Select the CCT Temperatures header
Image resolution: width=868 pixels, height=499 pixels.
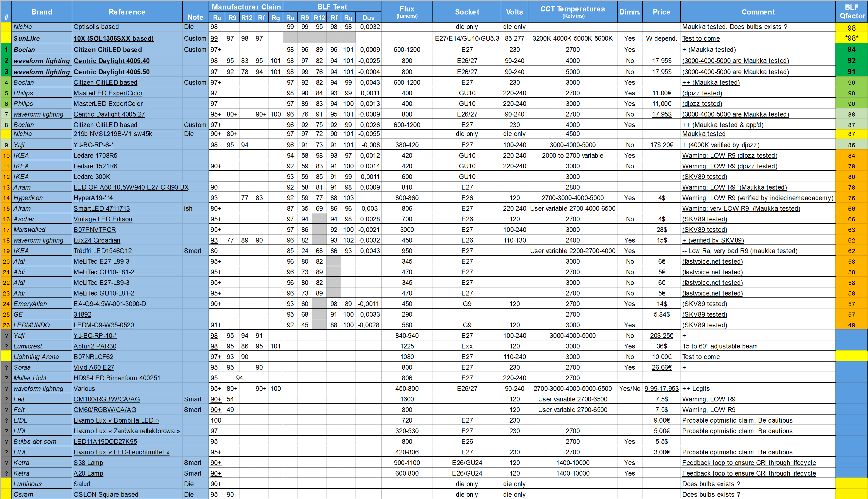(x=573, y=12)
